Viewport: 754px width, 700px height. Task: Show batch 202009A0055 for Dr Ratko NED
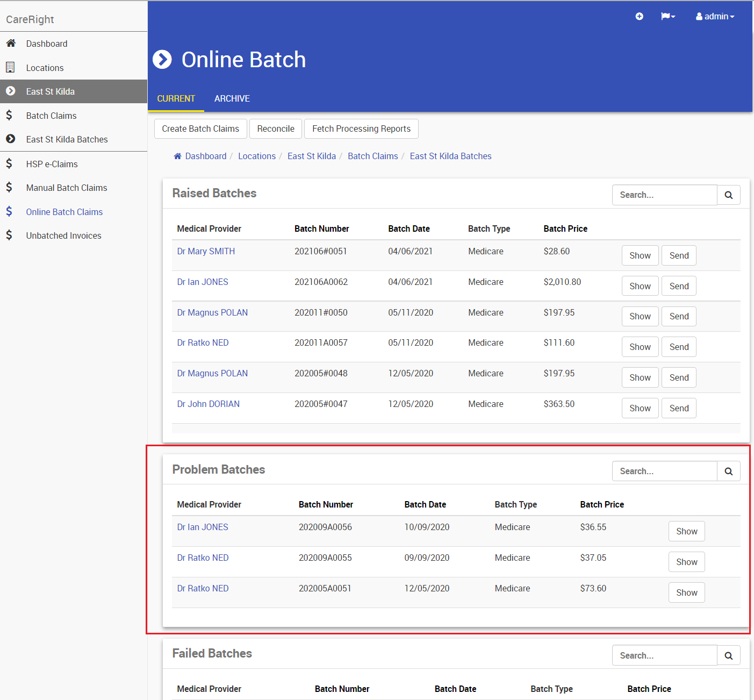click(x=686, y=562)
